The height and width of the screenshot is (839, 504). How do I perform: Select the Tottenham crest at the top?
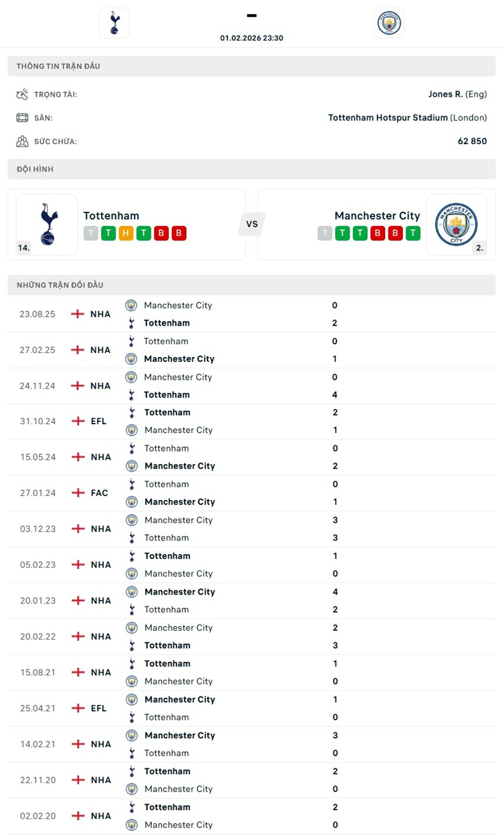click(x=113, y=23)
